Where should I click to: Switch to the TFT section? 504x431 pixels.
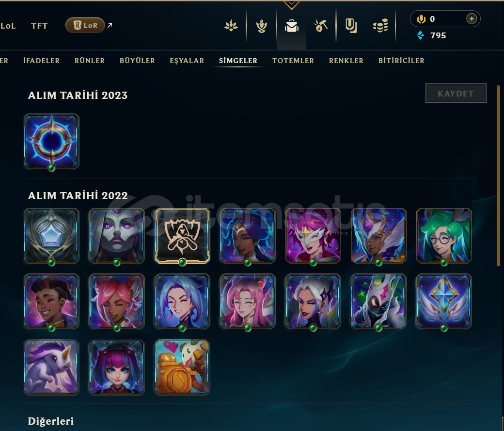39,26
